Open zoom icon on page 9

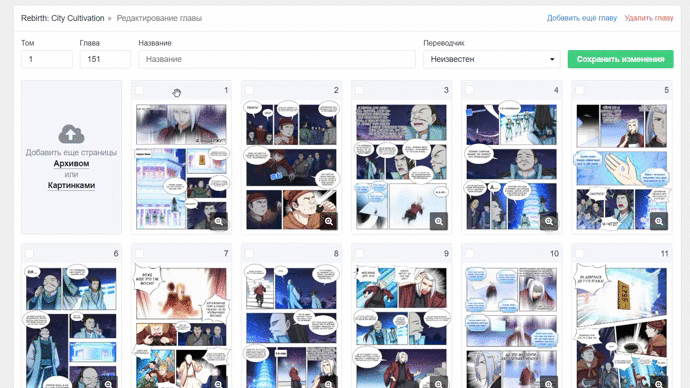439,383
